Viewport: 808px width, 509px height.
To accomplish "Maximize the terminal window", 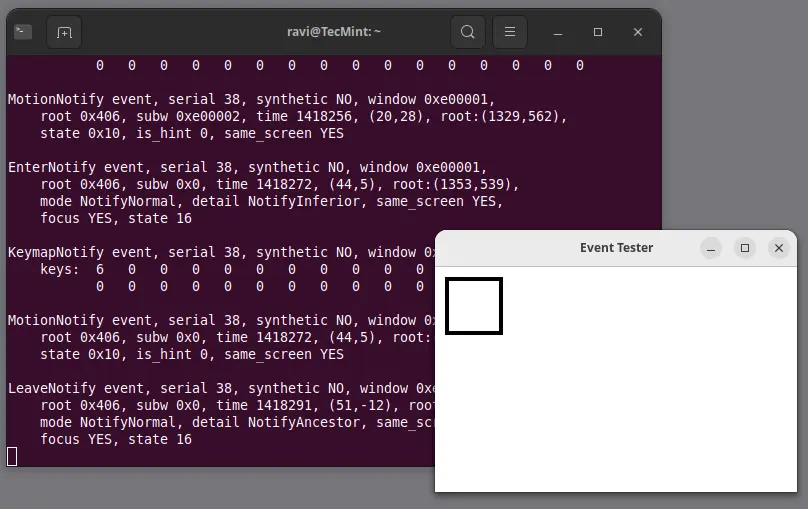I will tap(598, 32).
